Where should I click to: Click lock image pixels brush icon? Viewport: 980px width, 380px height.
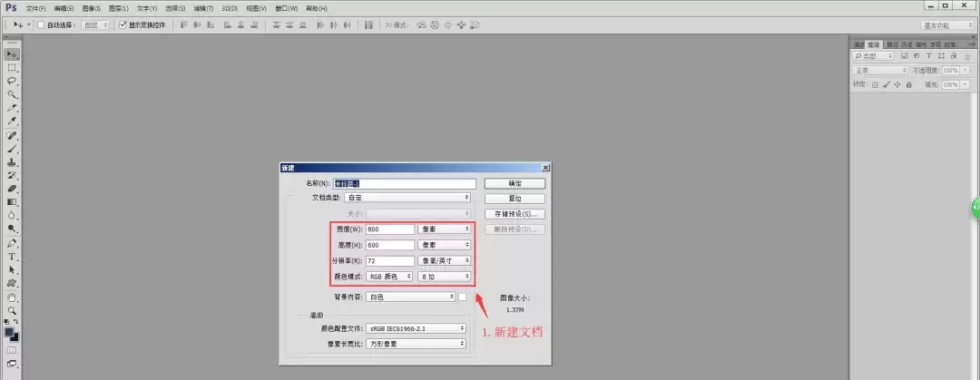[x=887, y=84]
